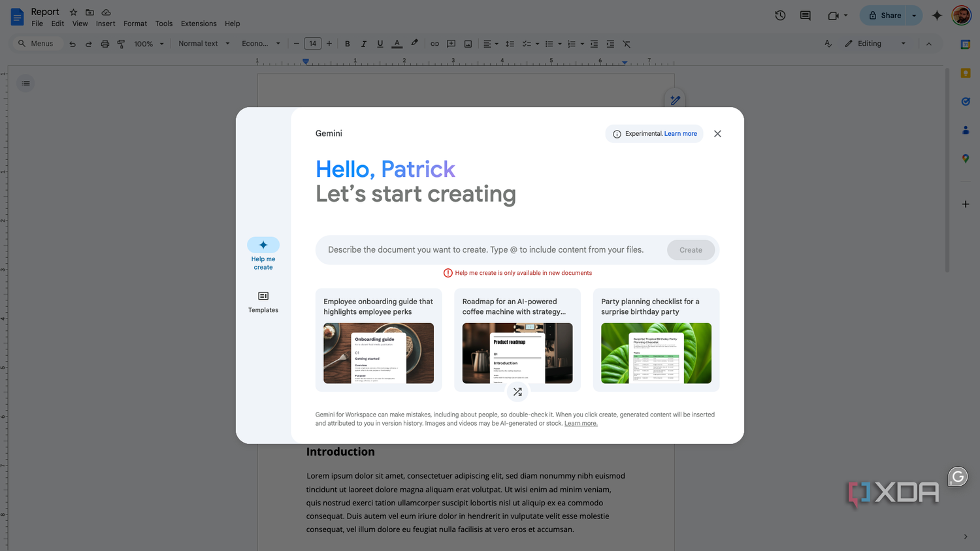
Task: Search the Menus box
Action: [x=37, y=44]
